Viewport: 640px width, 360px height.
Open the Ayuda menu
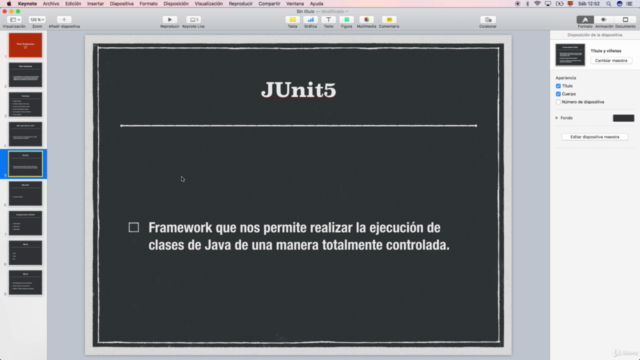pyautogui.click(x=316, y=4)
